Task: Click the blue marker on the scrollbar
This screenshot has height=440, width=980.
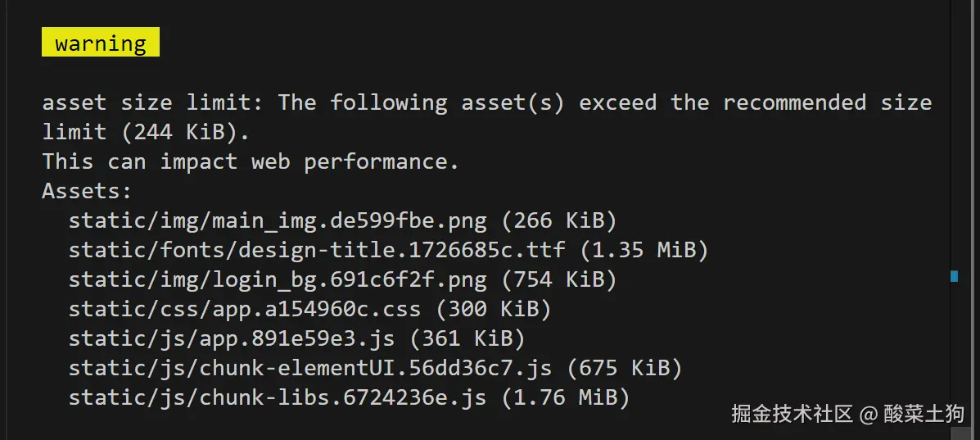Action: (x=954, y=276)
